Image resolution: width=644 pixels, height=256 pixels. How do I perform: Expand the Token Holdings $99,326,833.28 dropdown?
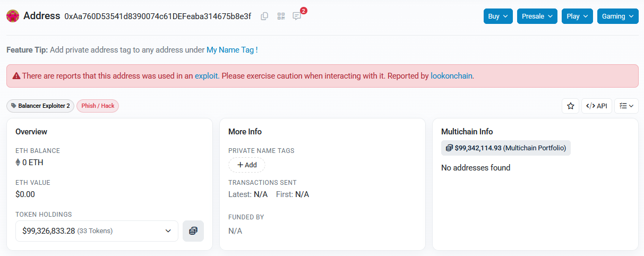(97, 231)
